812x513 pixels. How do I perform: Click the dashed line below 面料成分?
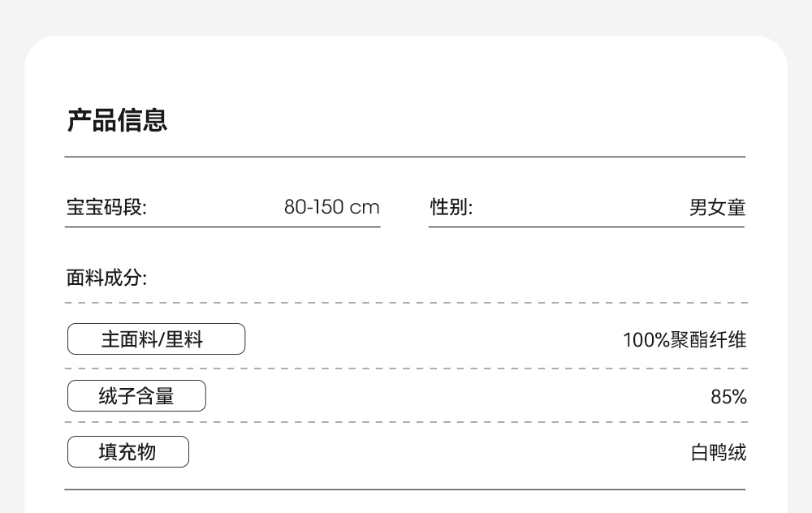coord(404,303)
